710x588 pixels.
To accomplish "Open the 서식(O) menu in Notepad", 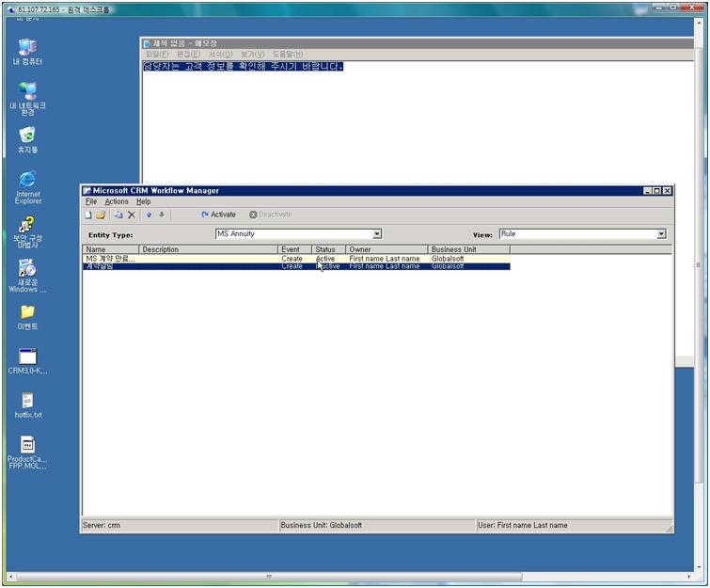I will tap(220, 55).
